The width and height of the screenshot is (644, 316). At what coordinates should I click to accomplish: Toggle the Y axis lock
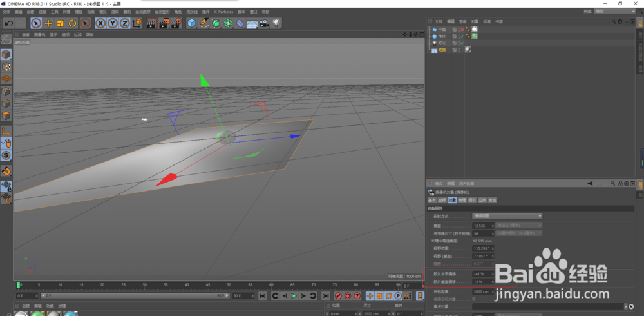(x=113, y=23)
